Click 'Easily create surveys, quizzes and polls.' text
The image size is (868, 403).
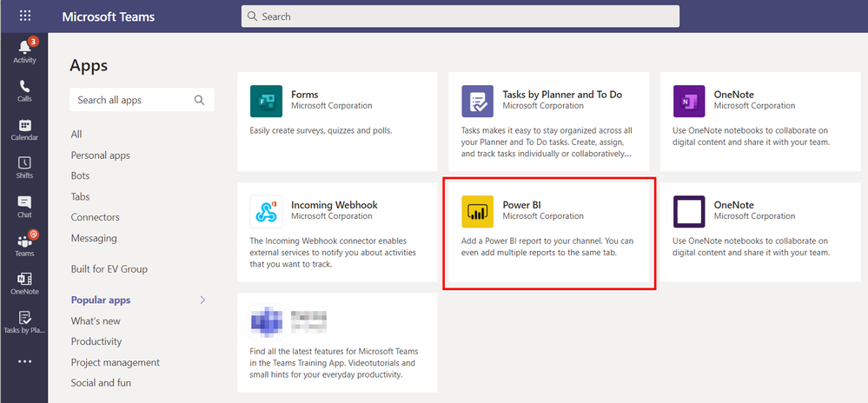321,131
